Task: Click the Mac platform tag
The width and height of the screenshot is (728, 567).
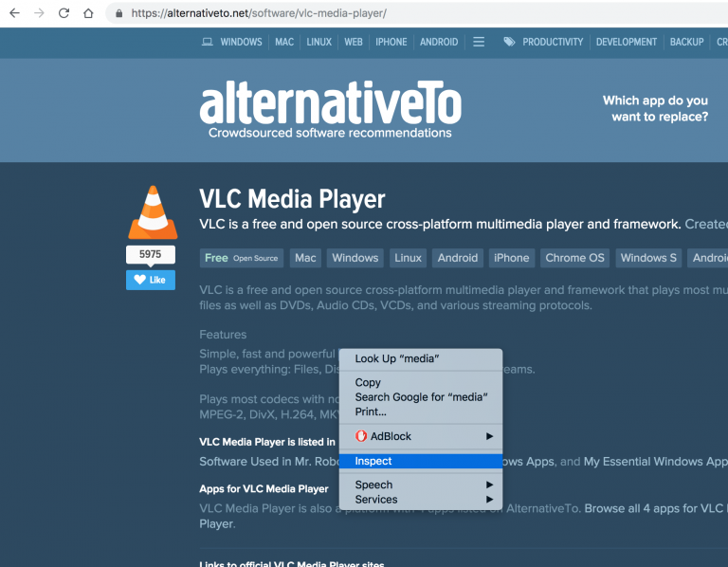Action: (305, 258)
